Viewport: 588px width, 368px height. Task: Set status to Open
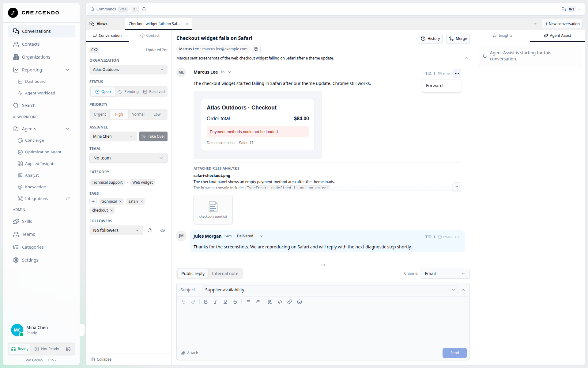pos(103,92)
